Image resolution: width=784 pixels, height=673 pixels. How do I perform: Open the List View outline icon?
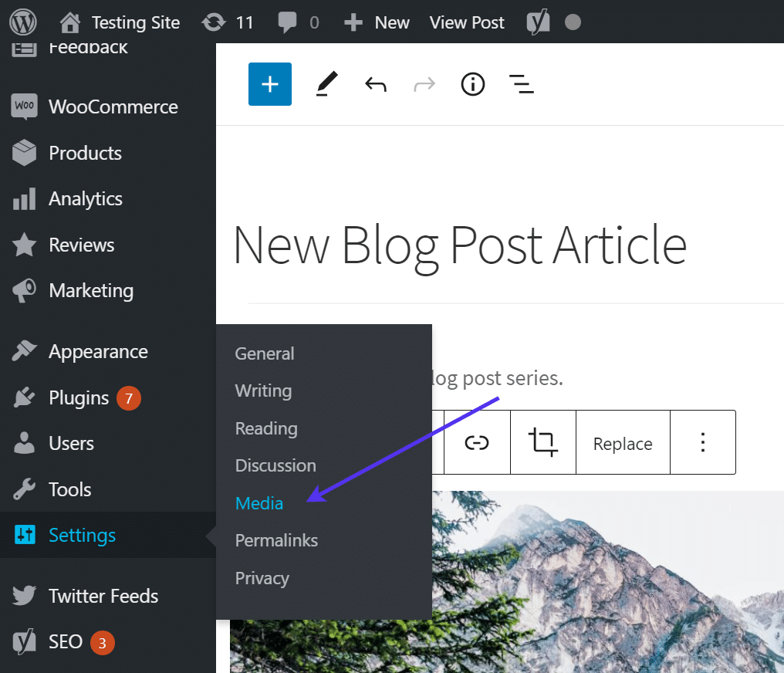522,84
